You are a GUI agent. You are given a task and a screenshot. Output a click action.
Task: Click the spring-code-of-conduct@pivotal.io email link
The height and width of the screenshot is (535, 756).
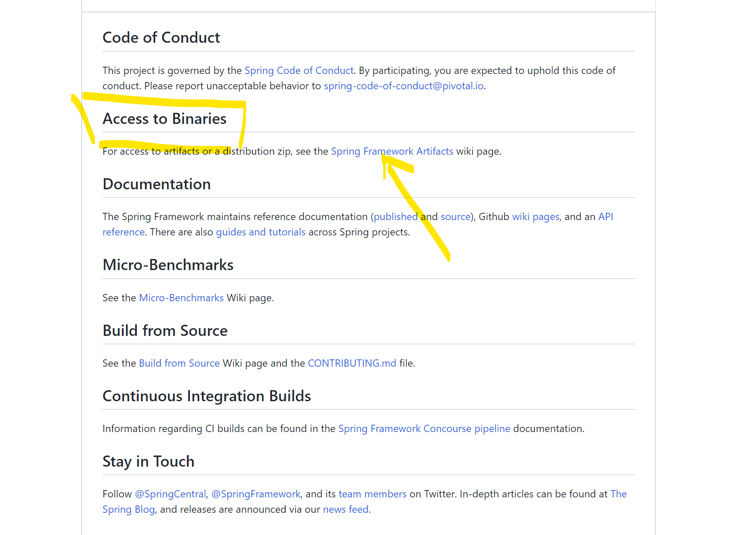point(404,86)
